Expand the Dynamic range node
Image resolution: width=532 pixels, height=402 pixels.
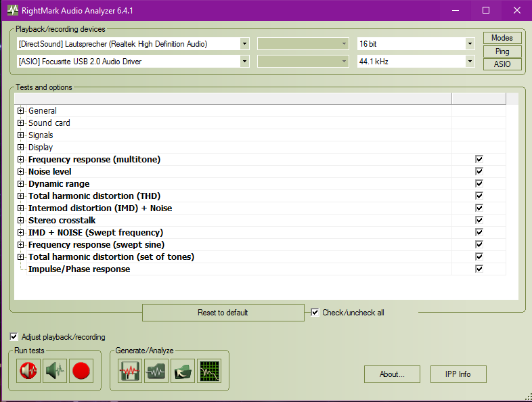pos(21,184)
